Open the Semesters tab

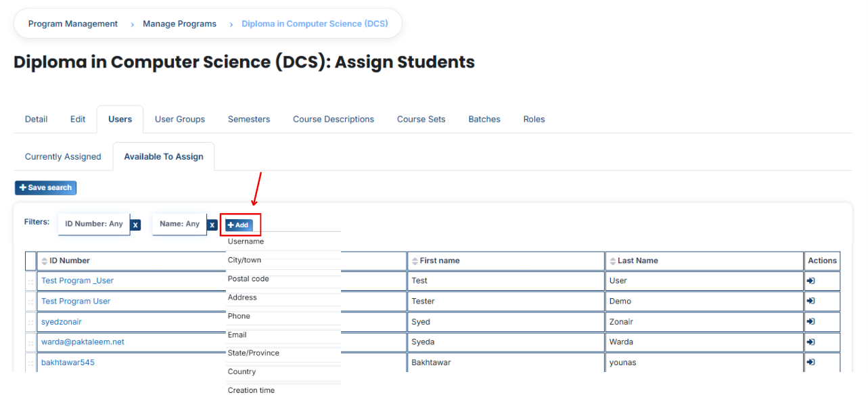coord(249,119)
